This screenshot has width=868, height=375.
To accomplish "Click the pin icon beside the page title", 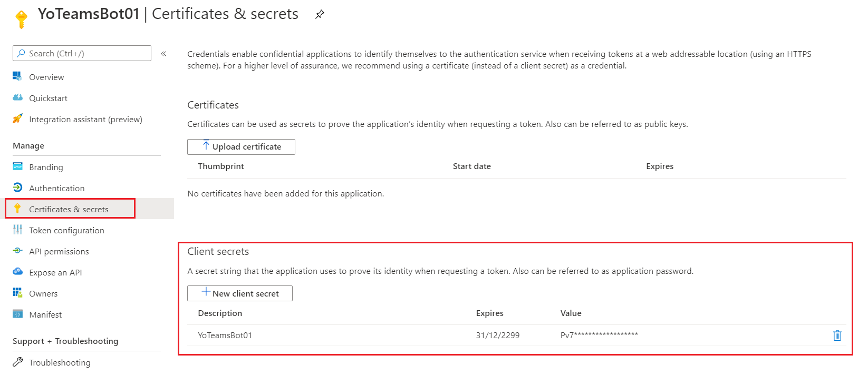I will point(320,15).
